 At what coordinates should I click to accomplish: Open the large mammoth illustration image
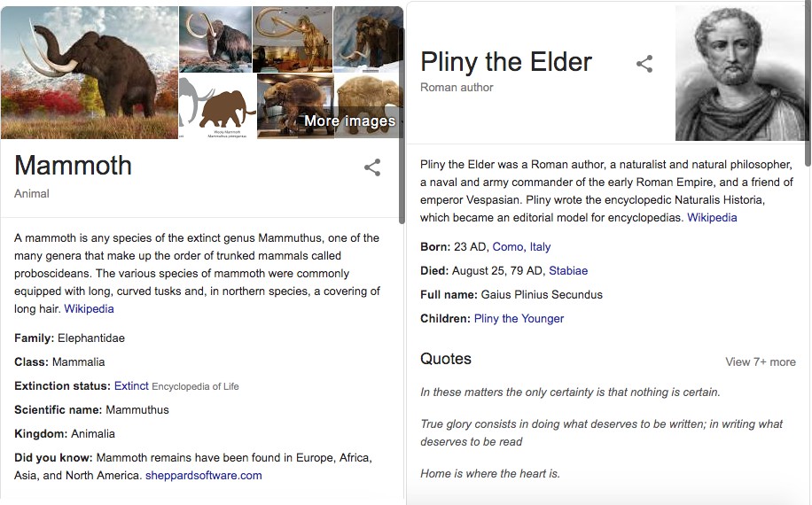point(89,73)
